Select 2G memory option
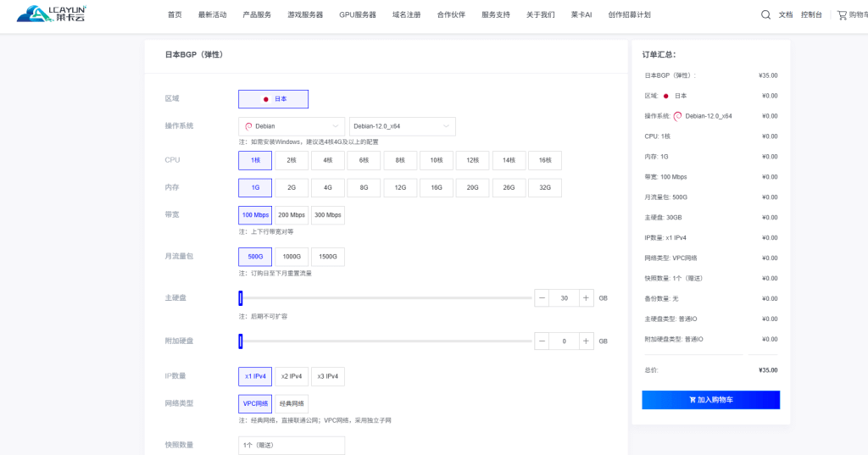Image resolution: width=868 pixels, height=455 pixels. (x=292, y=187)
